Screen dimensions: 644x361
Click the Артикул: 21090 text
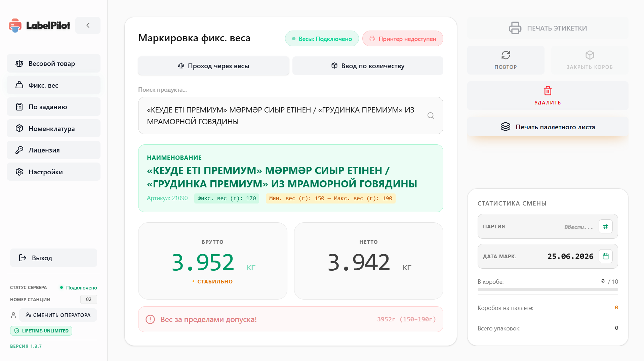click(167, 198)
